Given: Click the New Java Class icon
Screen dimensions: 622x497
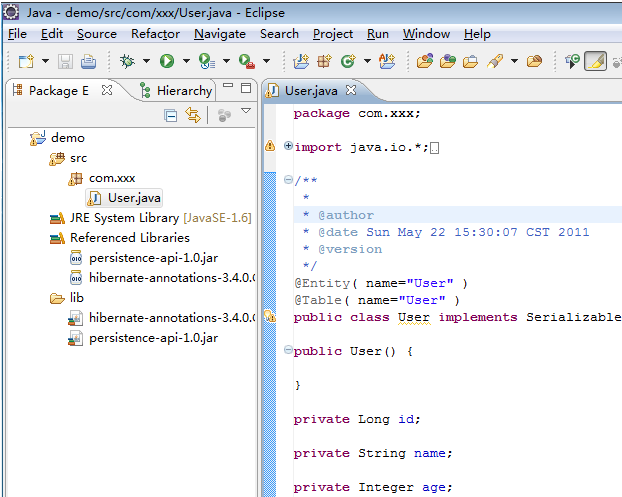Looking at the screenshot, I should pos(348,62).
